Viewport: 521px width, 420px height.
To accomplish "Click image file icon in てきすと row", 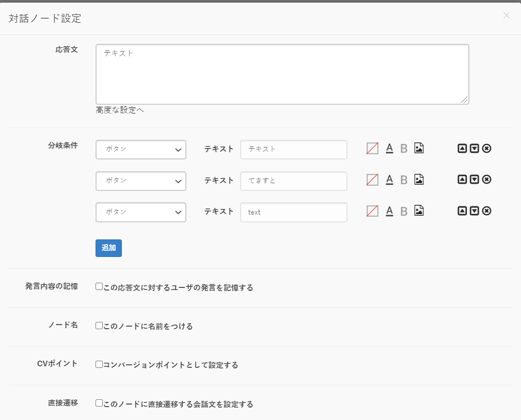I will coord(419,179).
